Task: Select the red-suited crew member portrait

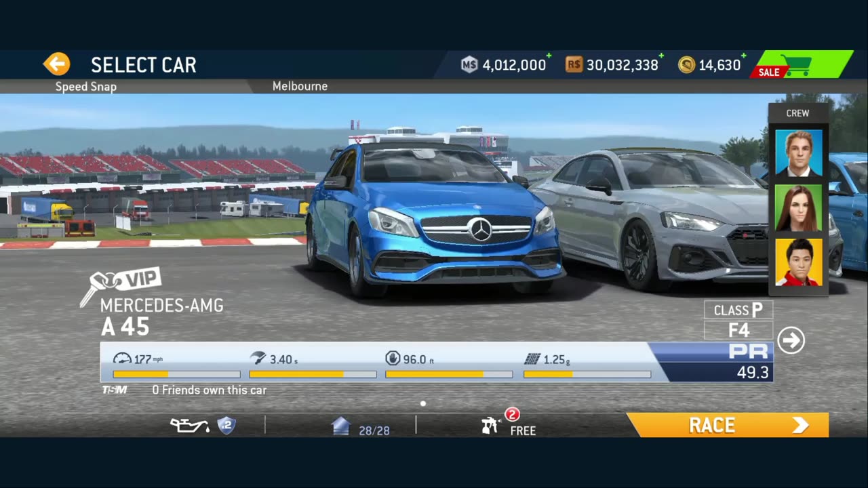Action: point(798,262)
